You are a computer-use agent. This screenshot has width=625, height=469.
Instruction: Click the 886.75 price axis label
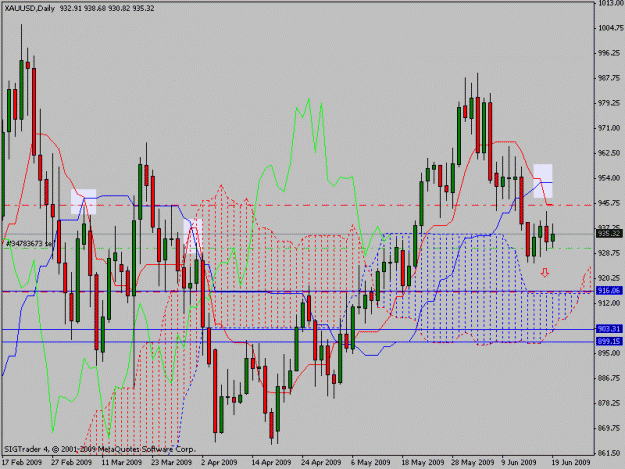point(610,378)
